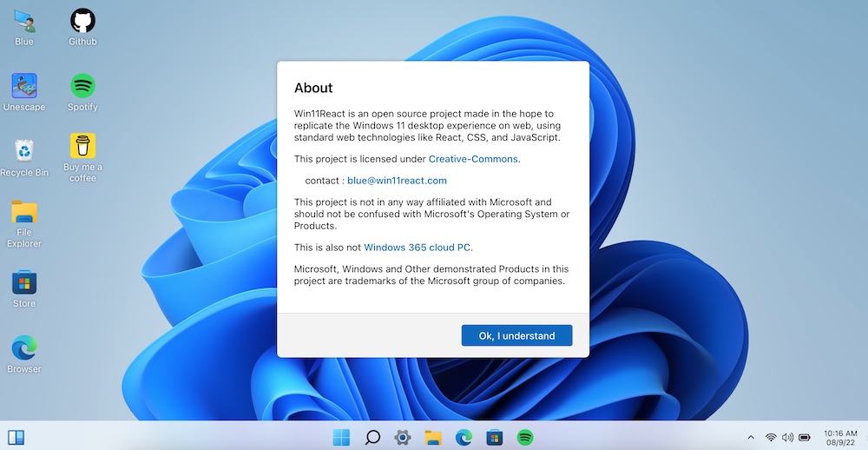868x450 pixels.
Task: Open taskbar Search magnifier
Action: 372,437
